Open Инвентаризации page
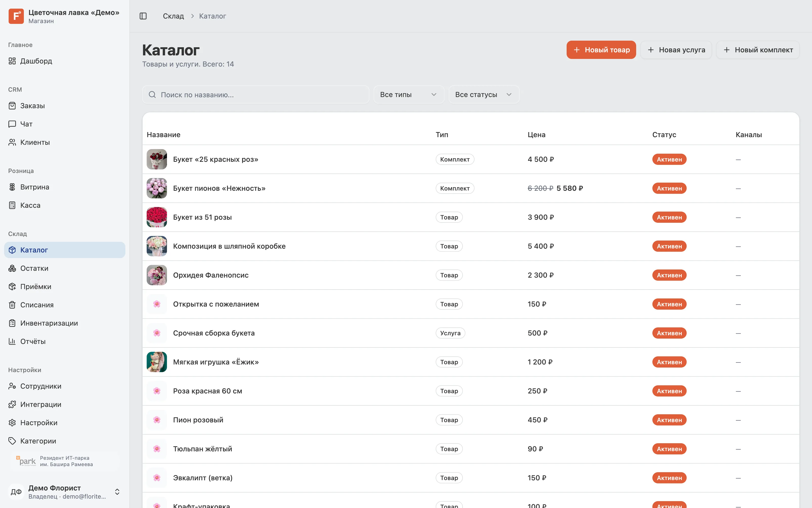The image size is (812, 508). (x=64, y=323)
